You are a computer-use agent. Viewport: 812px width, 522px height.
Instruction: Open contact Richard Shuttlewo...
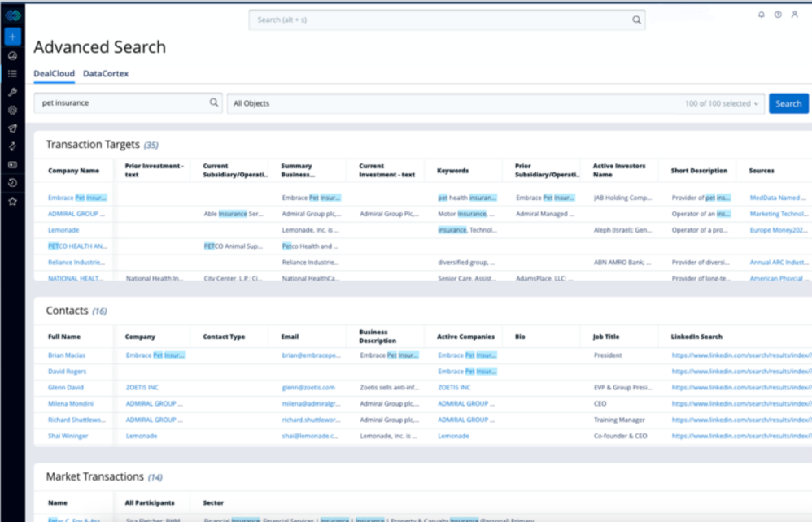click(76, 420)
